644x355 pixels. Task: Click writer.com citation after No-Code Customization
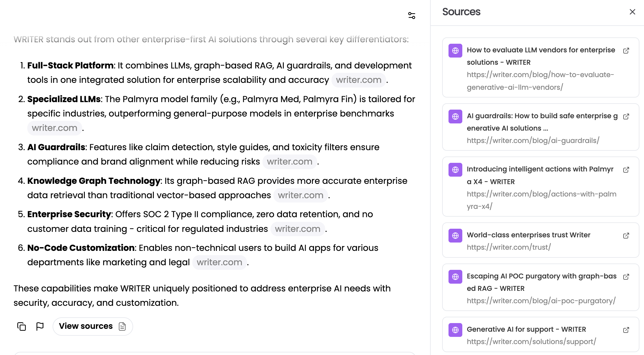pos(219,262)
